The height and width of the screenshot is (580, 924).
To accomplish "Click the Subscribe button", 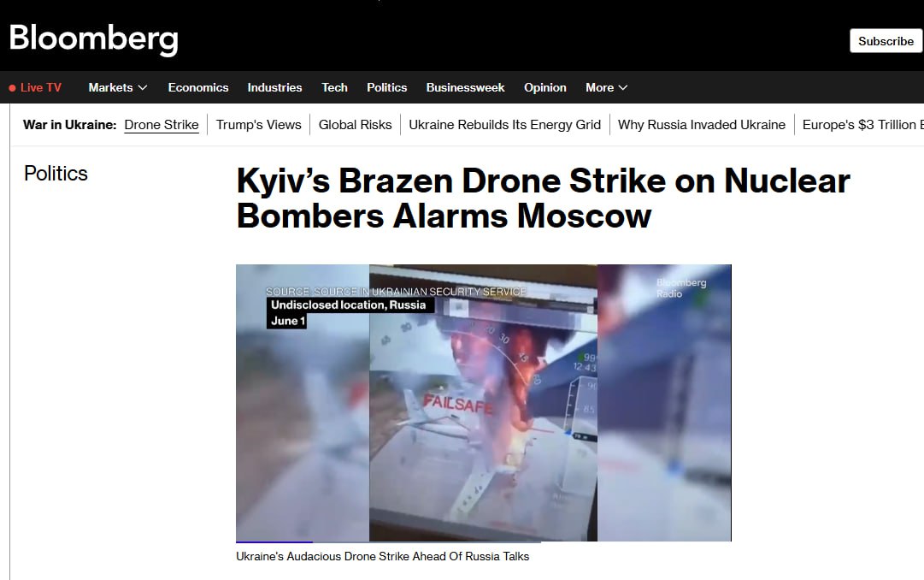I will [886, 41].
